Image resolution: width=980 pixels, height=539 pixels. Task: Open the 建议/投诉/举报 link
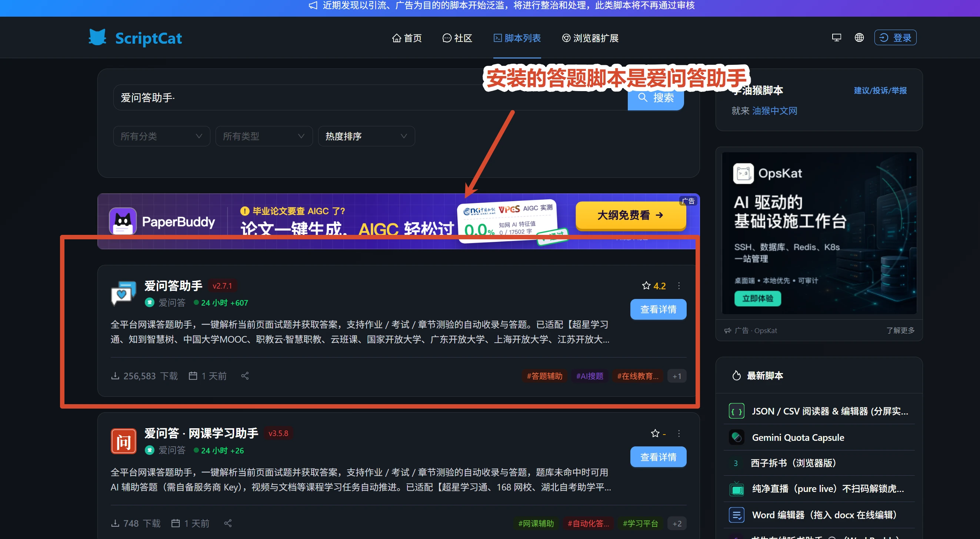[880, 90]
